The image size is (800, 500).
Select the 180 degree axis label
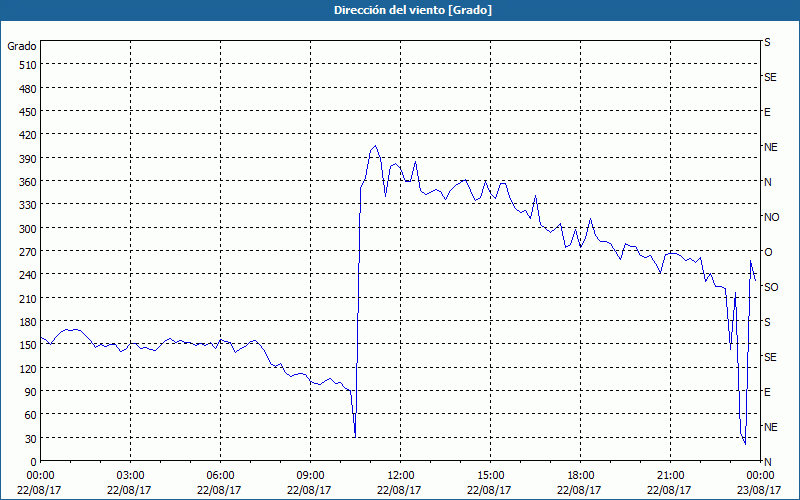(x=28, y=322)
